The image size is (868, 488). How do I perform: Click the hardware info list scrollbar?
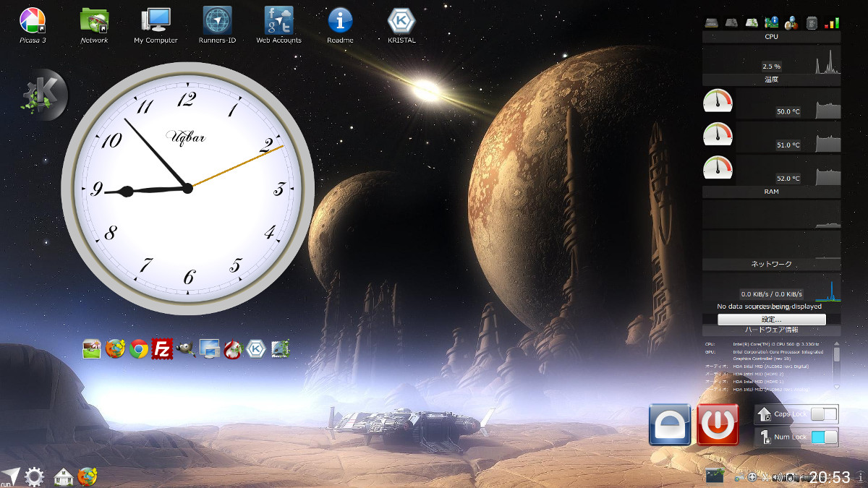(837, 364)
